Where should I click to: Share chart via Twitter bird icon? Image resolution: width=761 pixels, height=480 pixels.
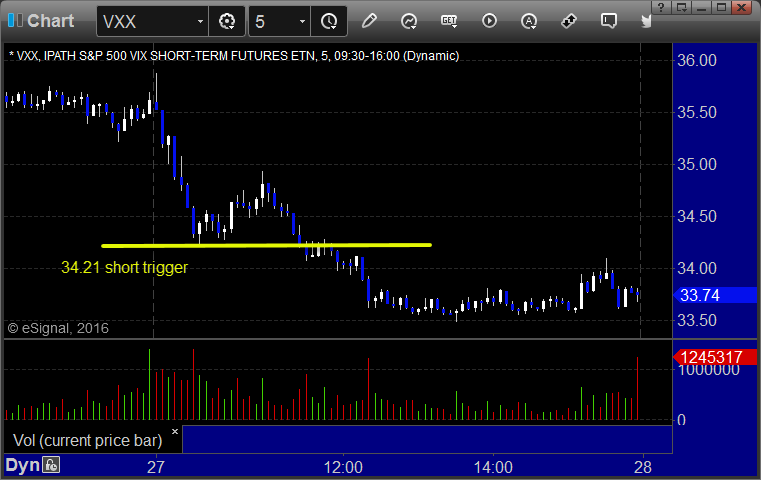pos(646,21)
